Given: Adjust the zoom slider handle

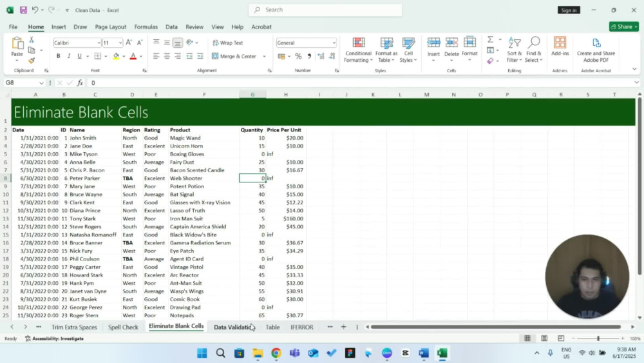Looking at the screenshot, I should point(598,338).
